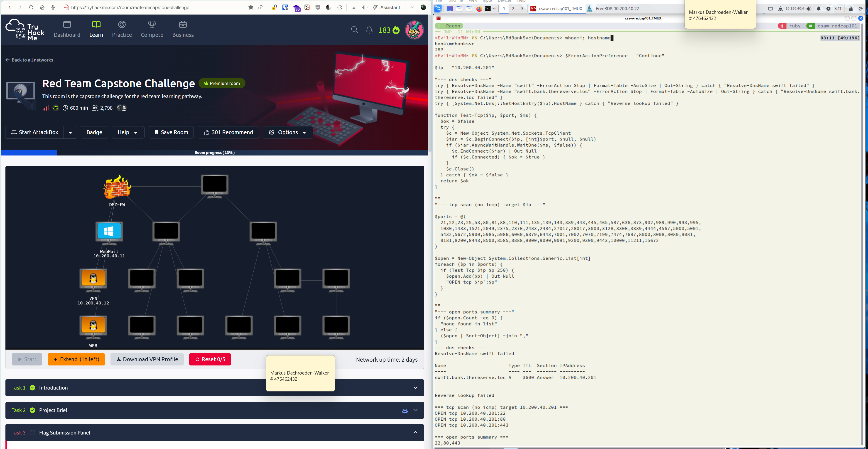Expand the Task 1 Introduction chevron
The width and height of the screenshot is (868, 449).
click(x=415, y=388)
